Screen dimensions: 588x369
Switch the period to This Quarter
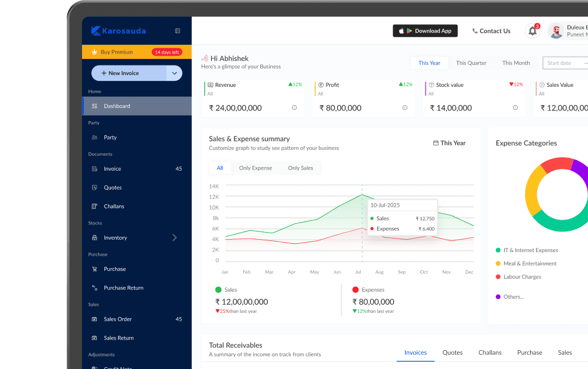tap(471, 63)
